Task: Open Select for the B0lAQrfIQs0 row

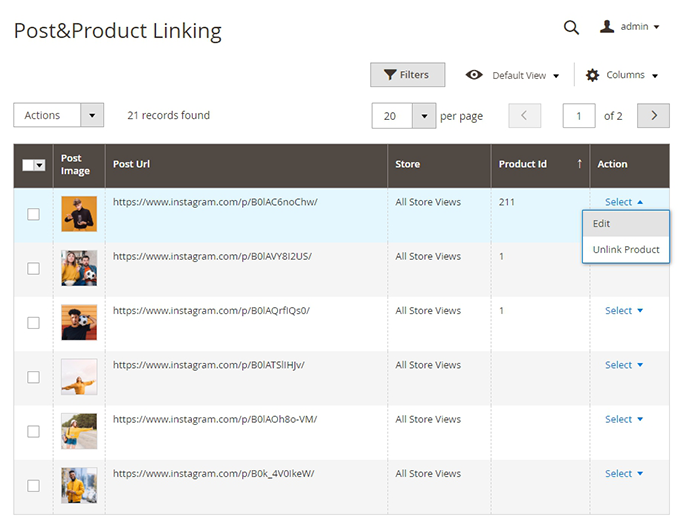Action: [624, 311]
